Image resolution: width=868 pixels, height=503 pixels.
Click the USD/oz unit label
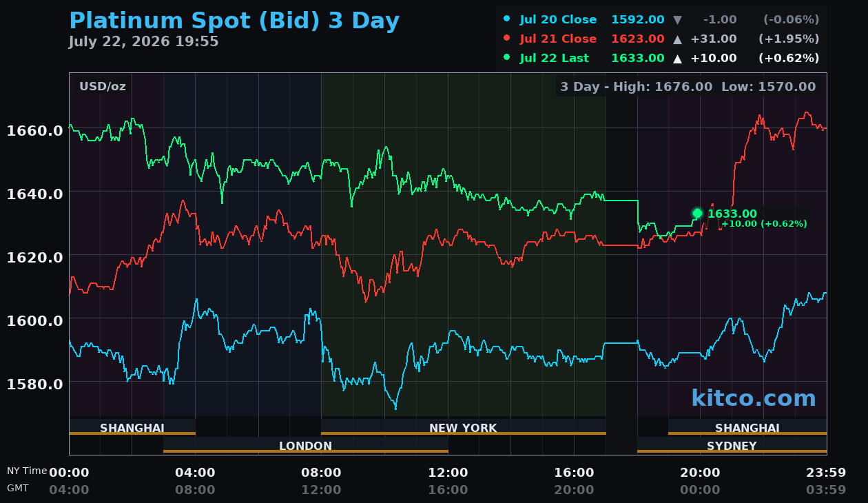click(103, 87)
